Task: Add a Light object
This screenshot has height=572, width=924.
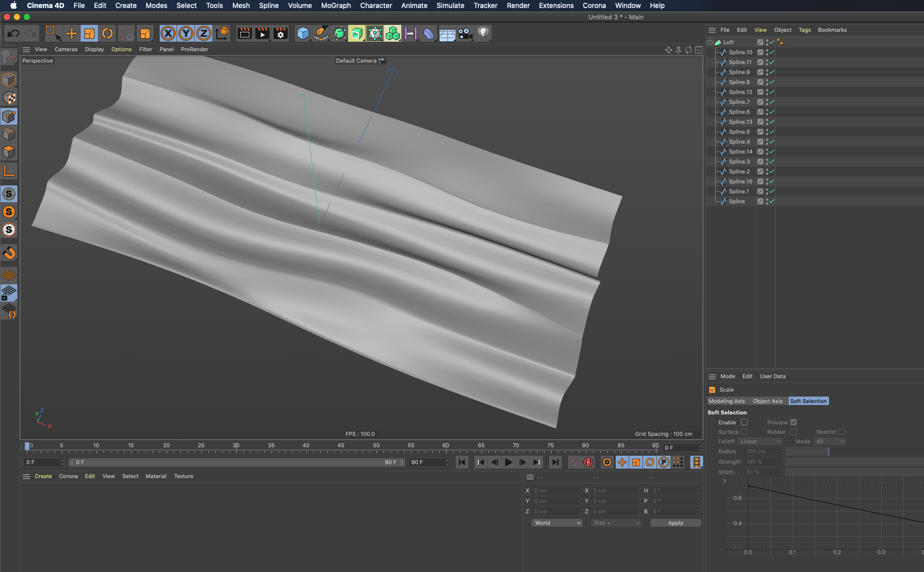Action: 483,33
